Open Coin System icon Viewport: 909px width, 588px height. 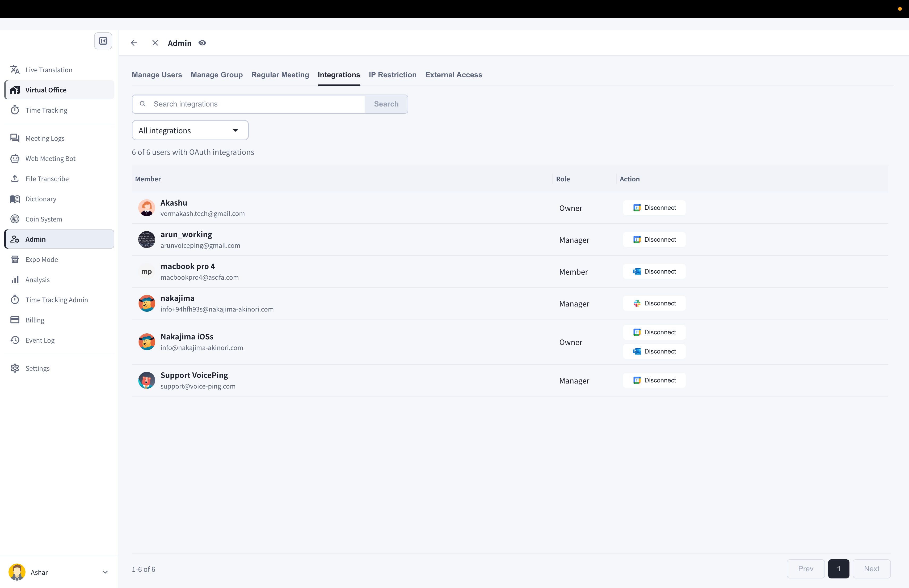click(15, 219)
